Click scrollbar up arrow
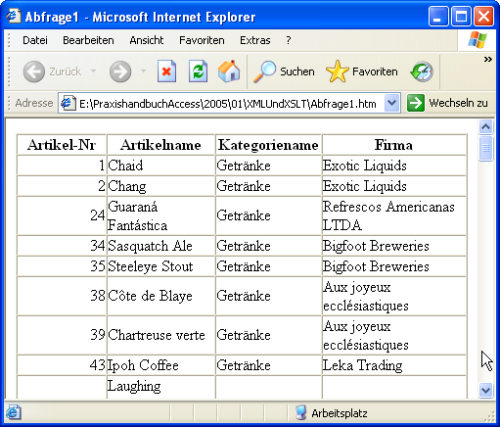500x427 pixels. point(486,127)
